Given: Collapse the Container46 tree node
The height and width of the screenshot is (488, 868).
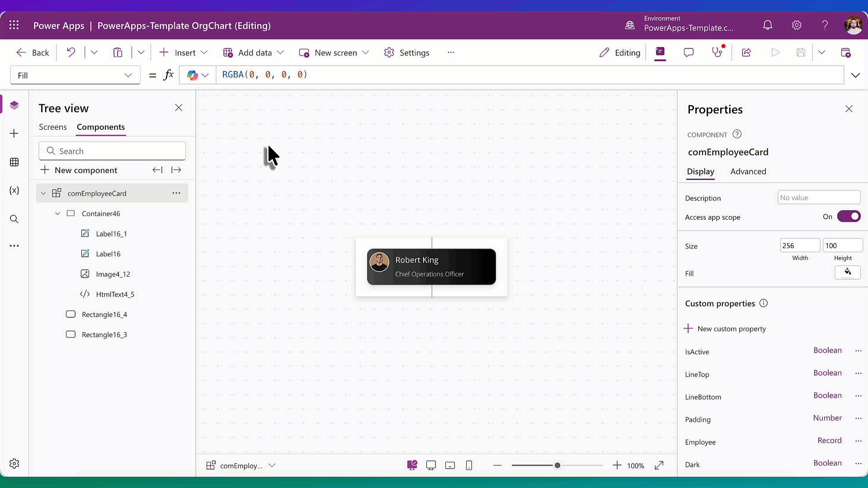Looking at the screenshot, I should [x=57, y=213].
